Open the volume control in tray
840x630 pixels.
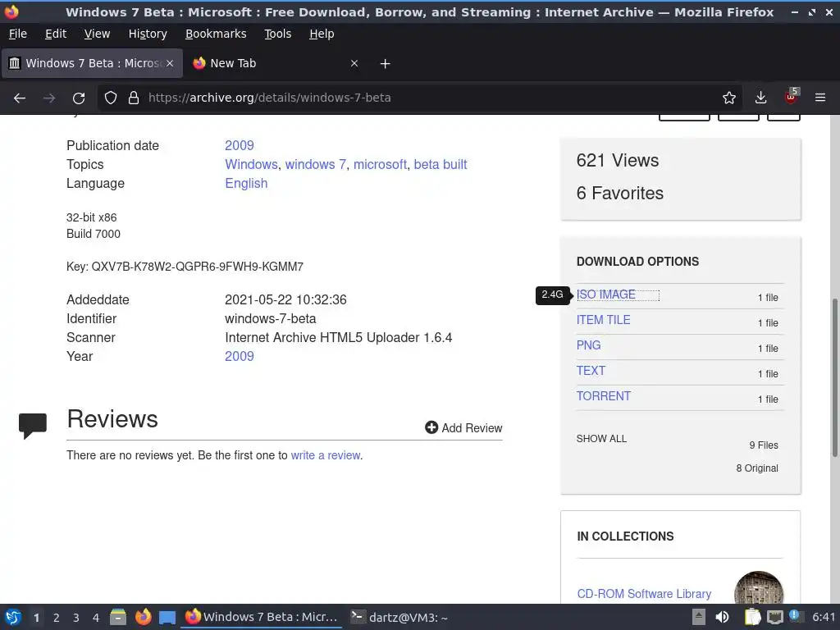pyautogui.click(x=722, y=617)
